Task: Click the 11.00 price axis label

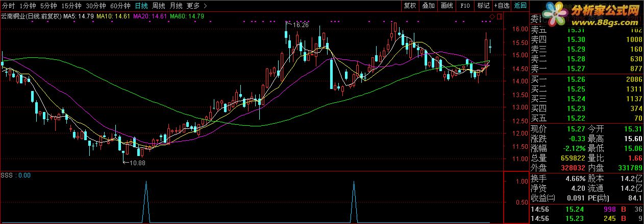Action: (519, 160)
